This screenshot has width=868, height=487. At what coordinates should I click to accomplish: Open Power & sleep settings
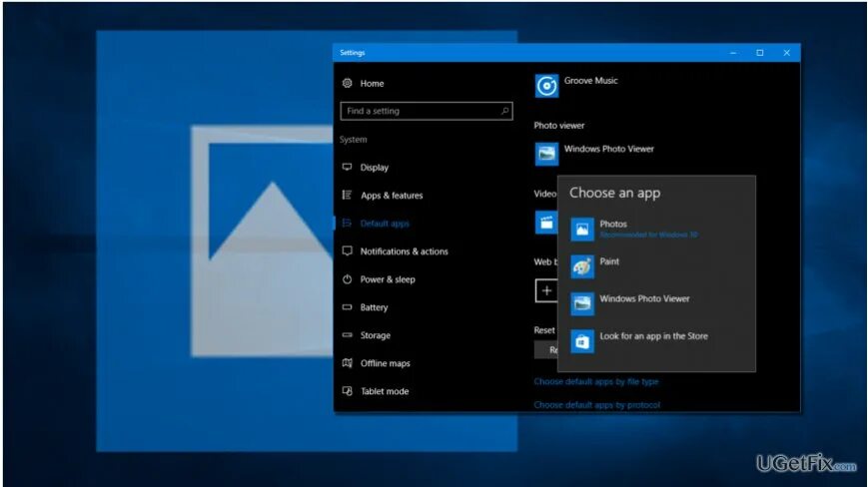pos(388,279)
